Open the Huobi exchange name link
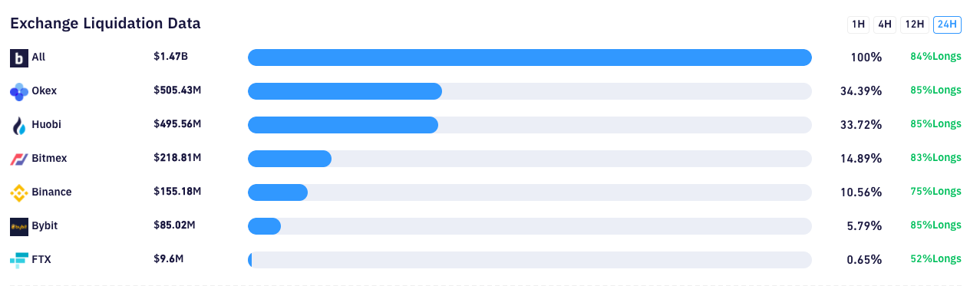Image resolution: width=980 pixels, height=286 pixels. click(x=46, y=124)
